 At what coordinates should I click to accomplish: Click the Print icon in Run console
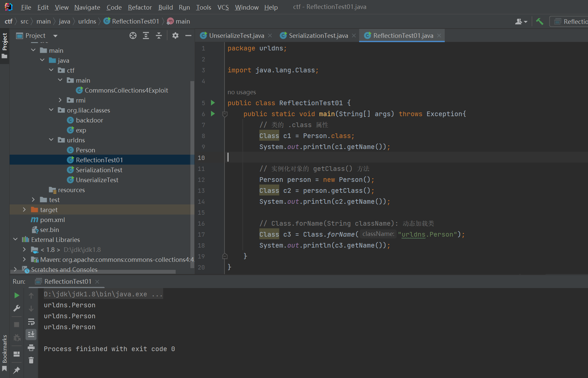click(x=31, y=347)
